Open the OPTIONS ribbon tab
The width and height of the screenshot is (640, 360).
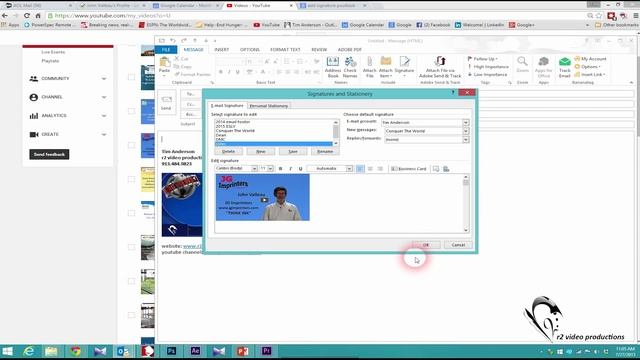(249, 49)
